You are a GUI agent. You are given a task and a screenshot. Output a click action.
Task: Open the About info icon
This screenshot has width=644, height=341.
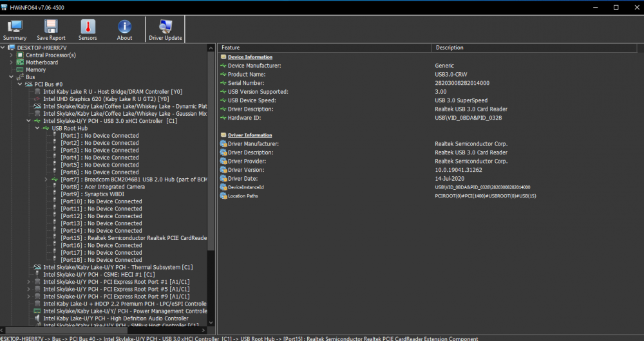(x=124, y=26)
